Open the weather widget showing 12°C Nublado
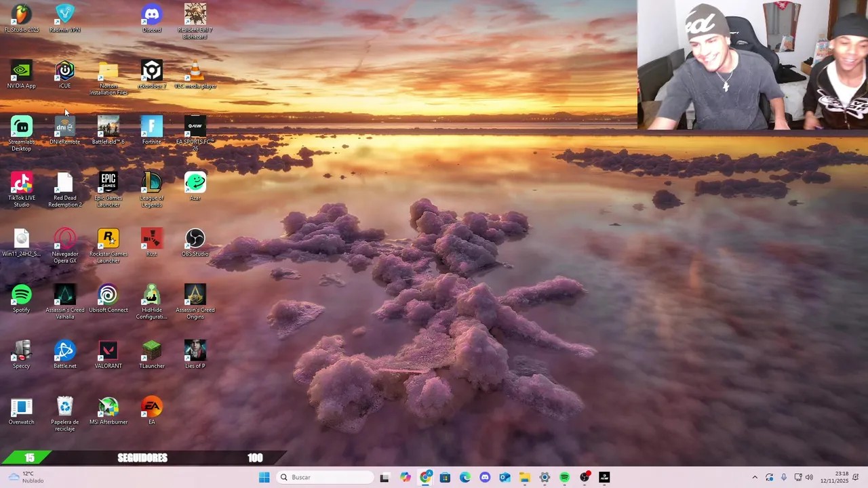 (x=27, y=477)
